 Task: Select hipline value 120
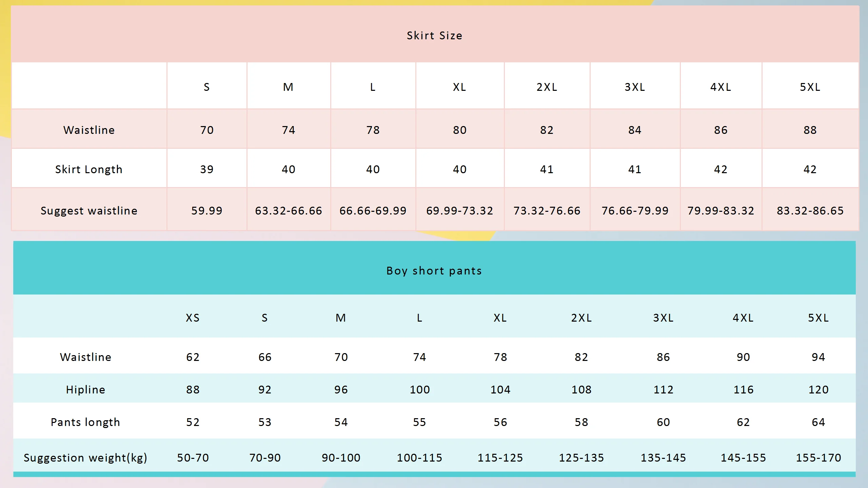coord(818,390)
